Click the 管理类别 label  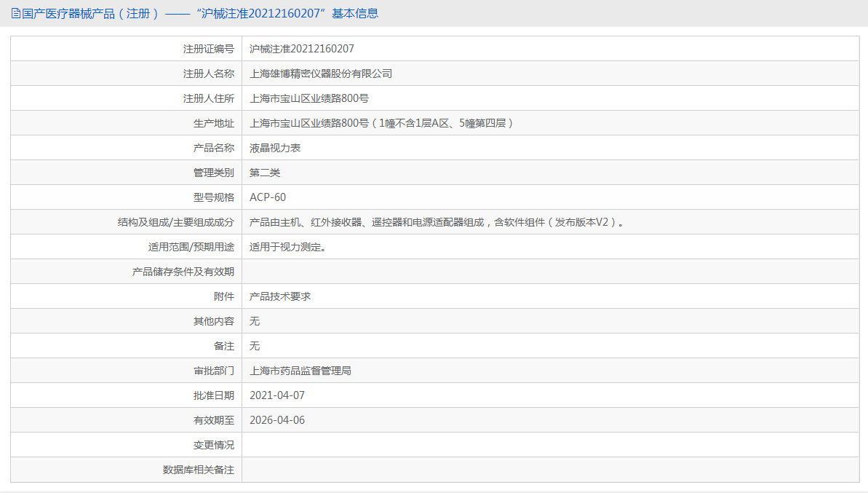(x=214, y=173)
